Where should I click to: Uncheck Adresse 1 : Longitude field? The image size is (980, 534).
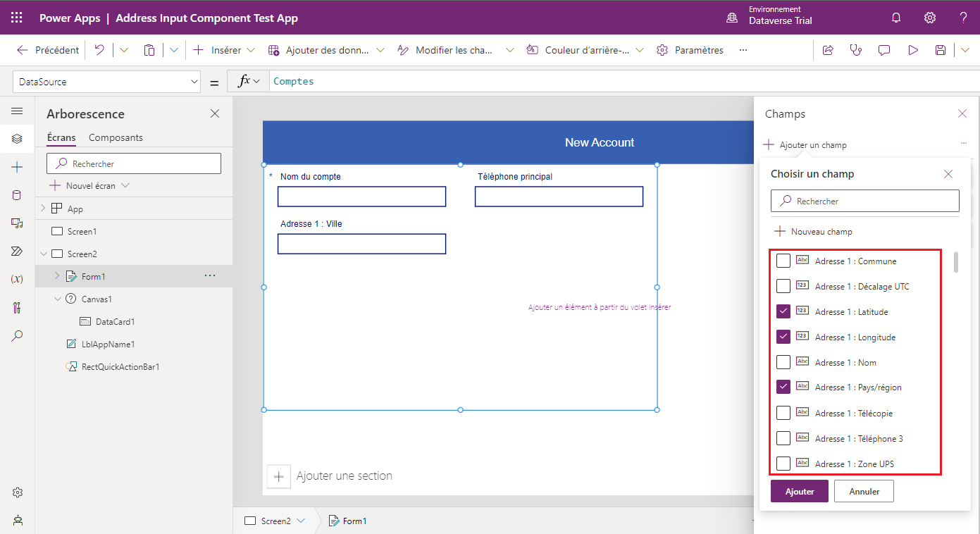click(783, 337)
